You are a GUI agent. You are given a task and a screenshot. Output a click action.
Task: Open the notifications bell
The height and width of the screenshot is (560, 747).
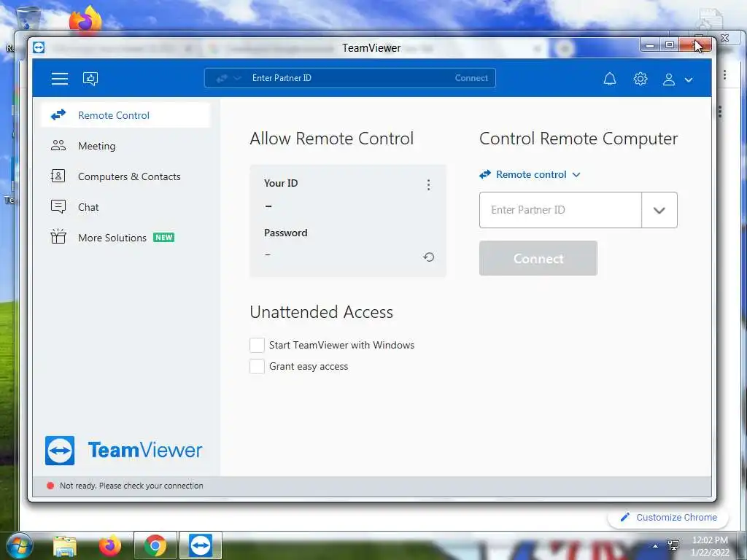[610, 79]
